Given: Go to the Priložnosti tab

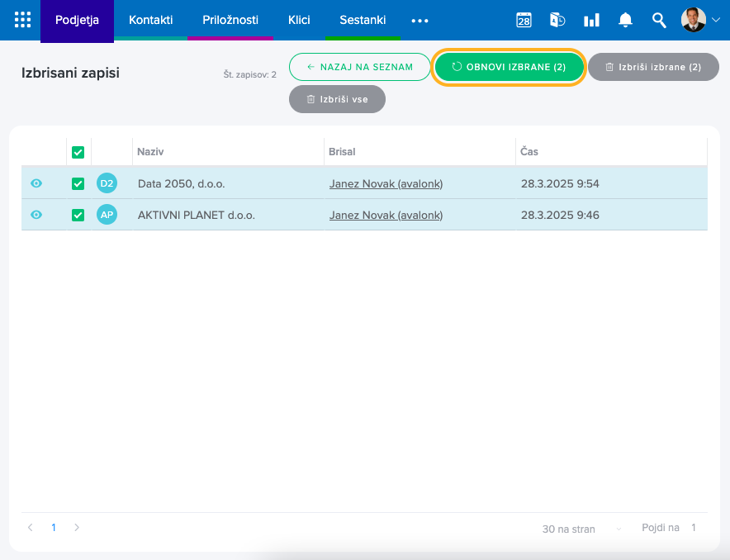Looking at the screenshot, I should [230, 20].
